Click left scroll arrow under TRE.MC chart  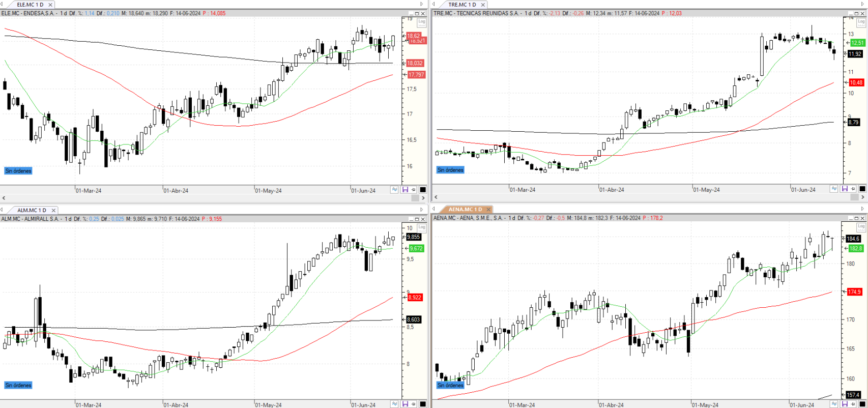click(x=436, y=197)
